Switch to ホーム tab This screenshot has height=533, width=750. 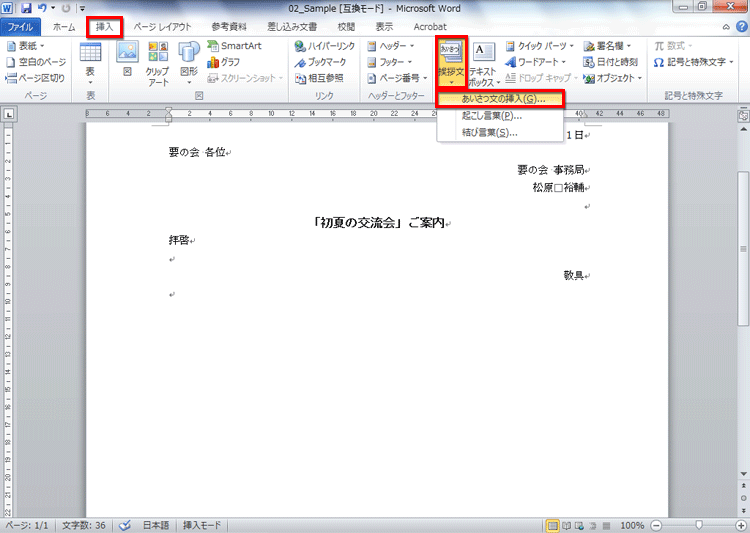[x=64, y=27]
